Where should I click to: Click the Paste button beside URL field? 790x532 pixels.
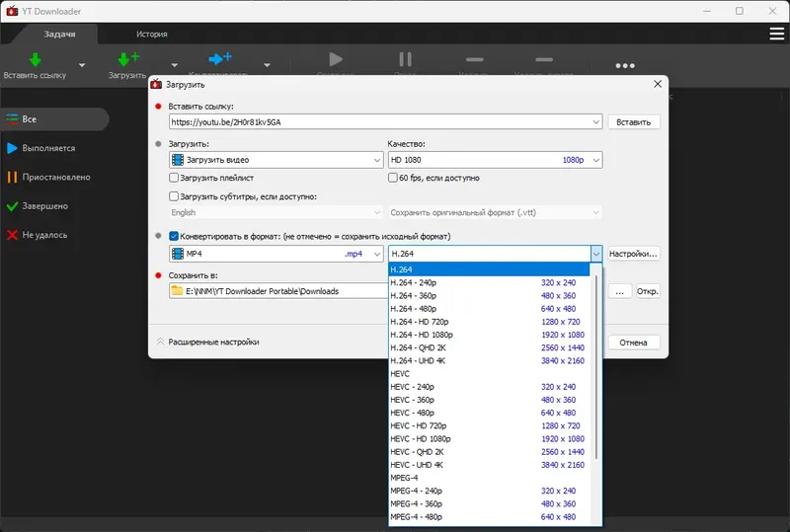coord(634,122)
